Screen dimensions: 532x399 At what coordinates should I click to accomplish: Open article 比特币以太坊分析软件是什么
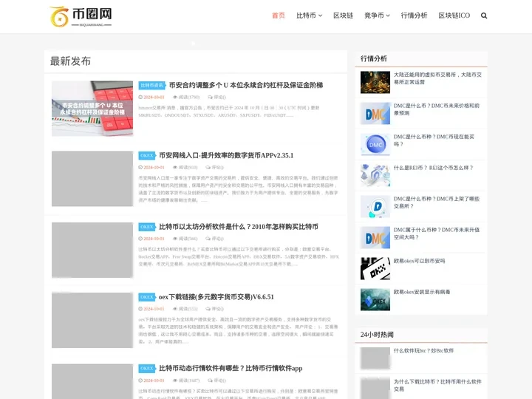[x=239, y=227]
